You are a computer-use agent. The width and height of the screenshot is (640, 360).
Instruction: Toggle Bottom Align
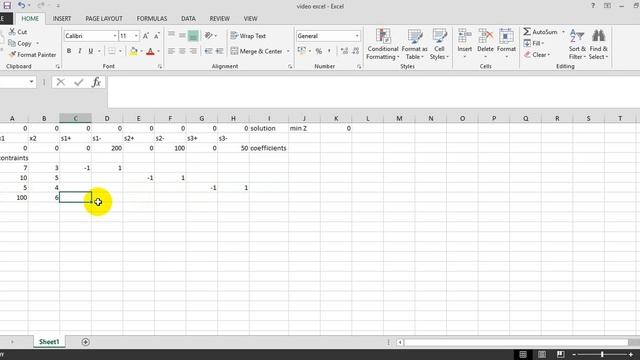pyautogui.click(x=193, y=36)
